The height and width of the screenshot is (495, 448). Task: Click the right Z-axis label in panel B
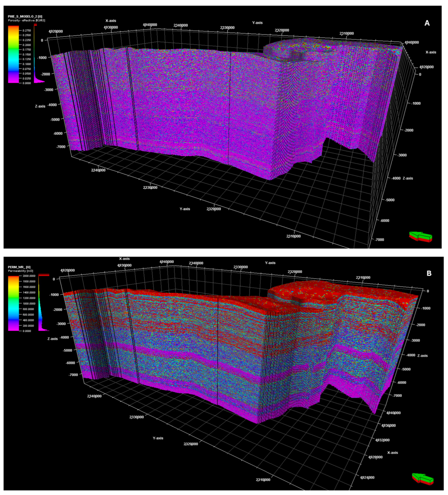pyautogui.click(x=423, y=356)
